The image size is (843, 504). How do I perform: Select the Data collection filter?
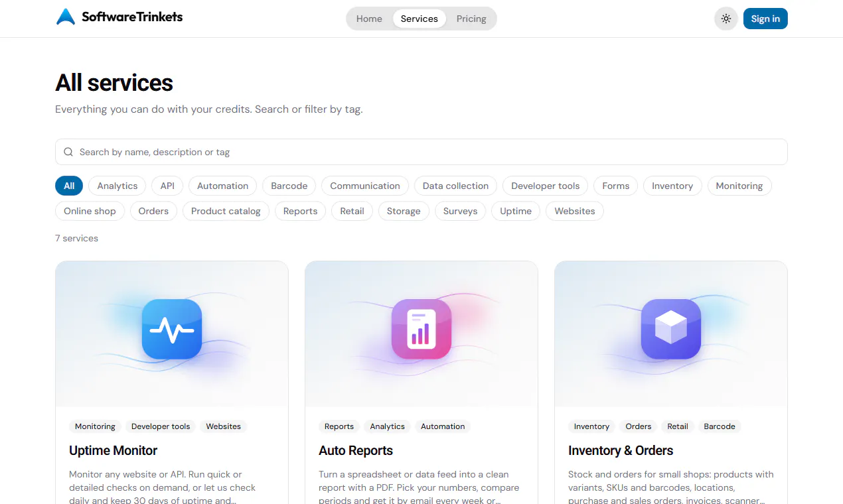click(456, 186)
